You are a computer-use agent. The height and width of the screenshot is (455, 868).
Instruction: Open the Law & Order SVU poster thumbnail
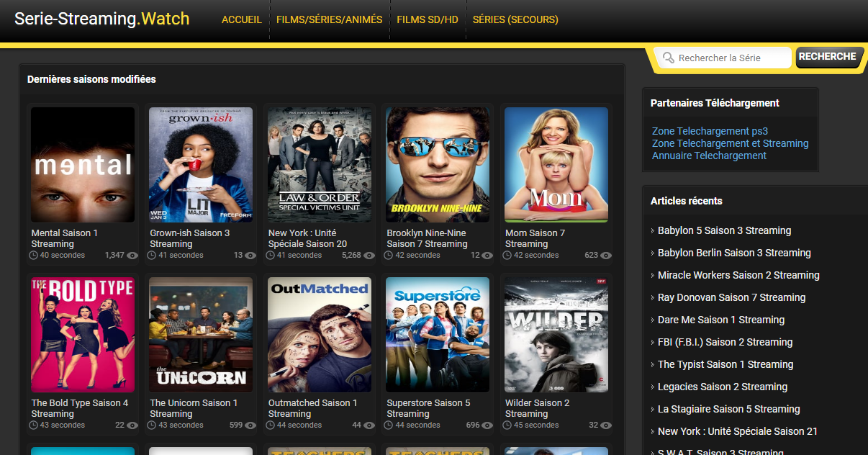tap(320, 165)
